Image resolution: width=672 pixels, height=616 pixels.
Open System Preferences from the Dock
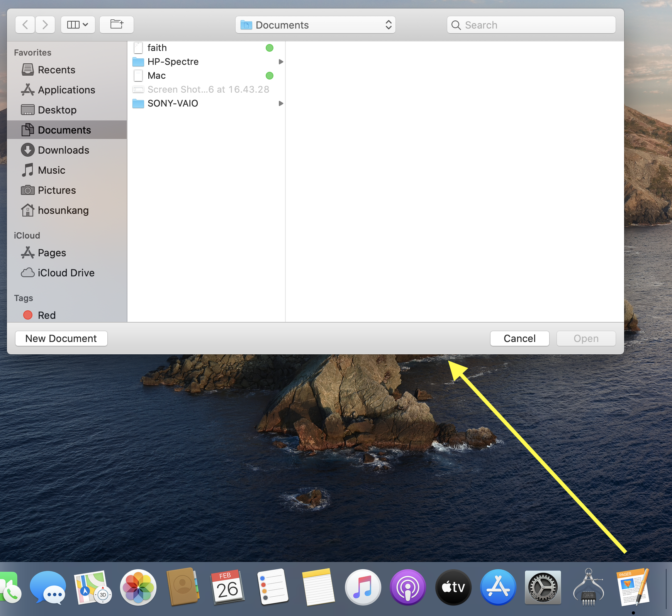543,587
